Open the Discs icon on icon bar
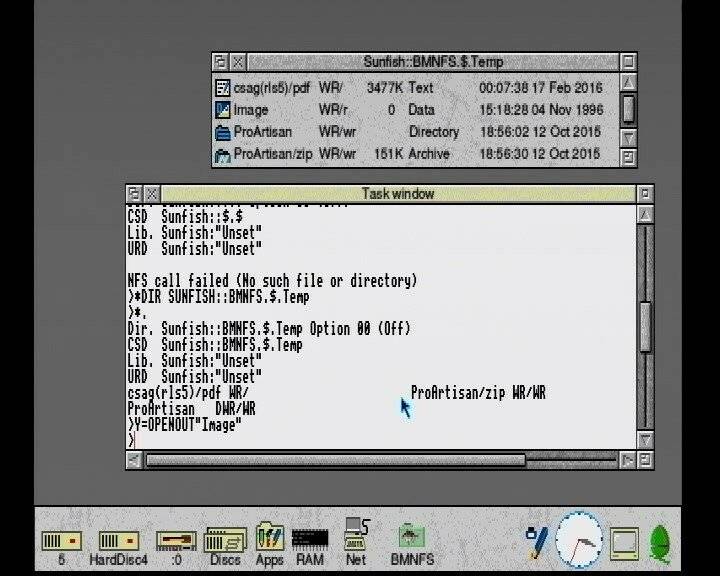The width and height of the screenshot is (720, 576). pyautogui.click(x=225, y=540)
